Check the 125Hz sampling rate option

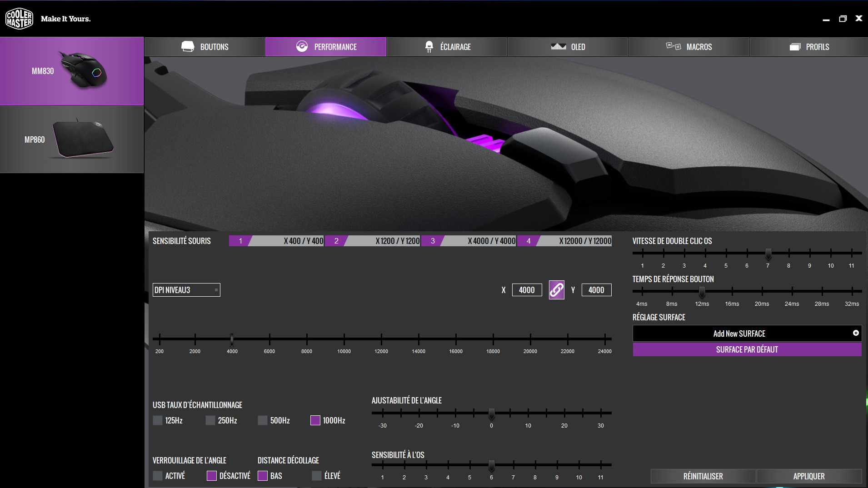(158, 420)
